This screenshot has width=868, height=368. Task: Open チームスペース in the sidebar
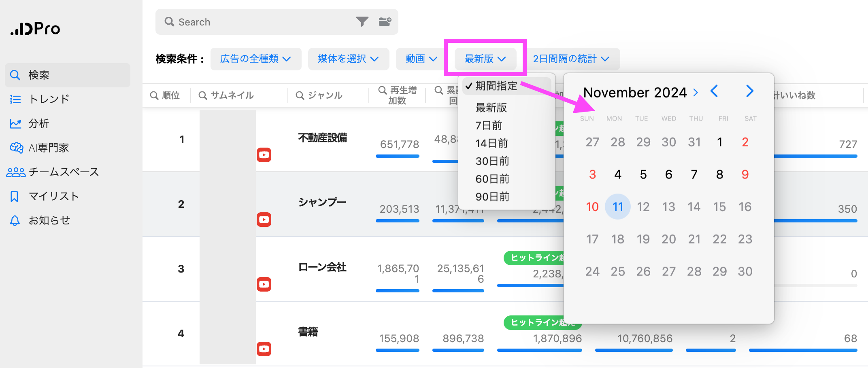[64, 172]
